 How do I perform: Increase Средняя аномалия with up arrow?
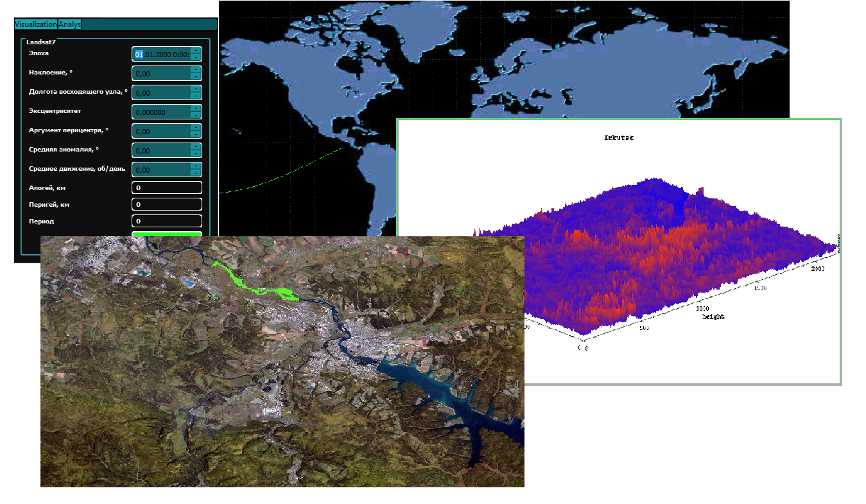(x=196, y=147)
